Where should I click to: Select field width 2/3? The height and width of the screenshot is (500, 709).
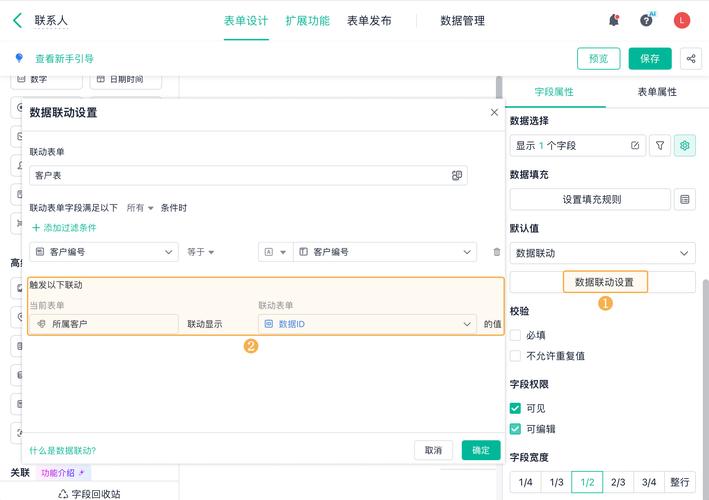coord(618,482)
